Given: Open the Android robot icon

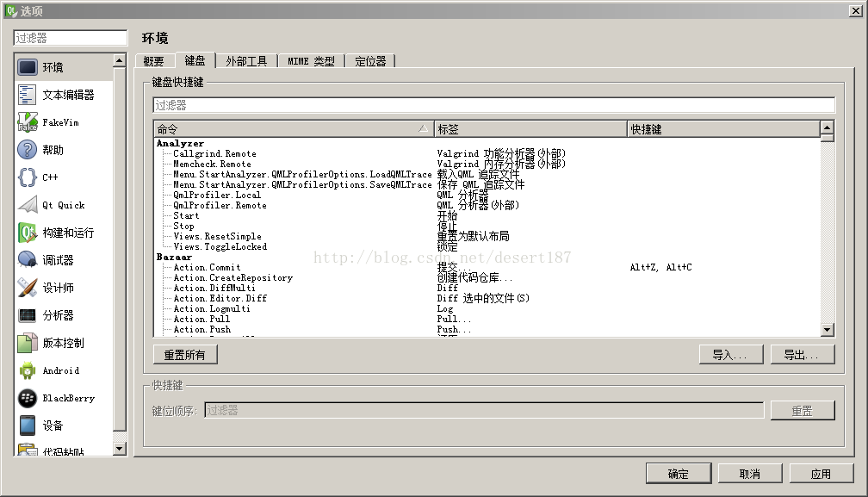Looking at the screenshot, I should pyautogui.click(x=28, y=371).
